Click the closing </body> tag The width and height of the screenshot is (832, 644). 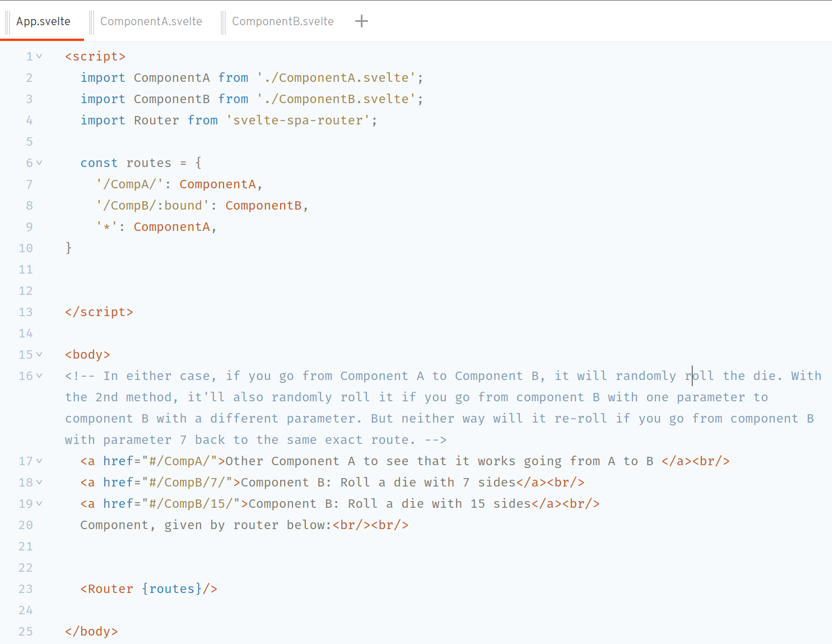pyautogui.click(x=91, y=631)
